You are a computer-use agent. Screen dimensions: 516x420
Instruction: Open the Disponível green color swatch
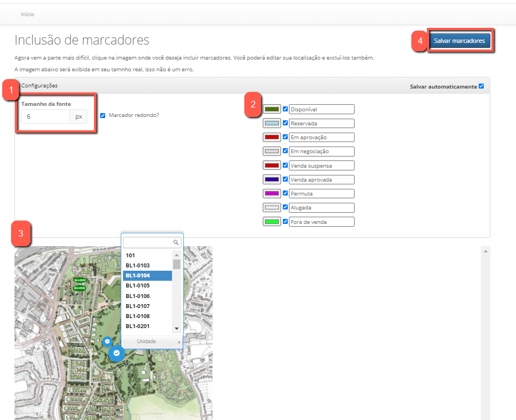(272, 109)
